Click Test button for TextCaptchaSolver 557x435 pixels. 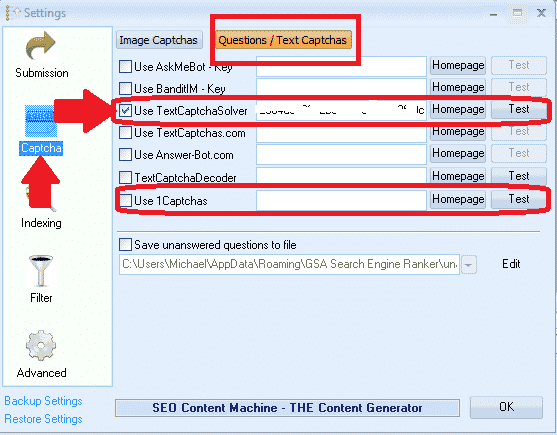coord(519,109)
